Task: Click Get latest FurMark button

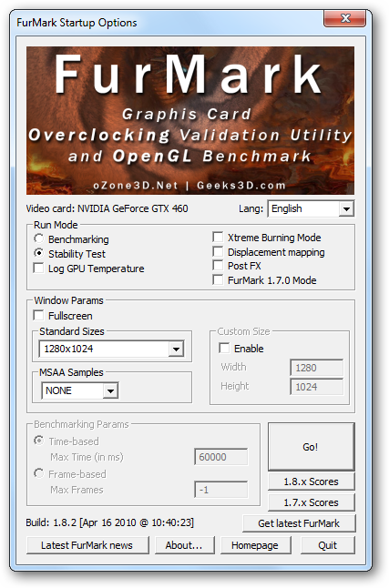Action: click(299, 523)
